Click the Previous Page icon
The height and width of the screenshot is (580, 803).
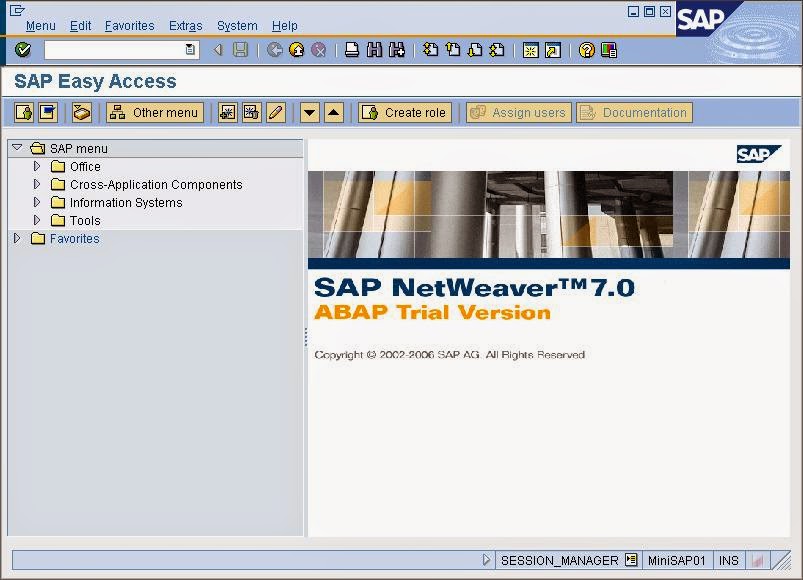(453, 50)
